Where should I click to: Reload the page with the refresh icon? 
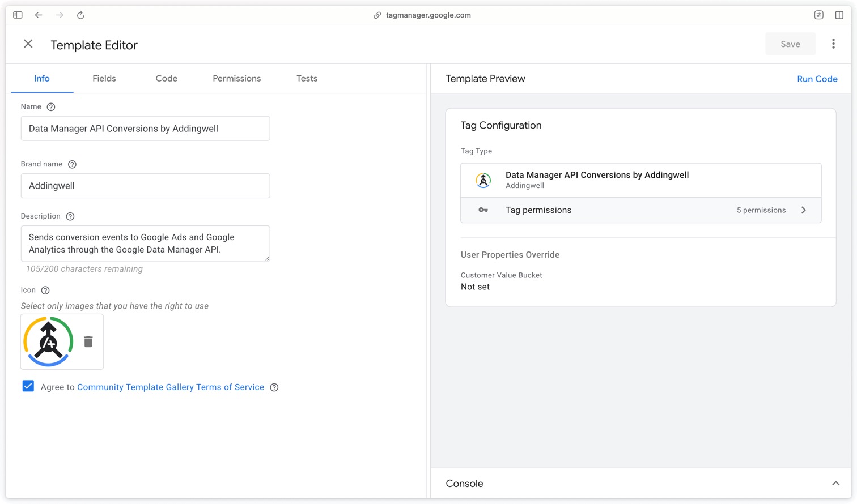(x=80, y=15)
